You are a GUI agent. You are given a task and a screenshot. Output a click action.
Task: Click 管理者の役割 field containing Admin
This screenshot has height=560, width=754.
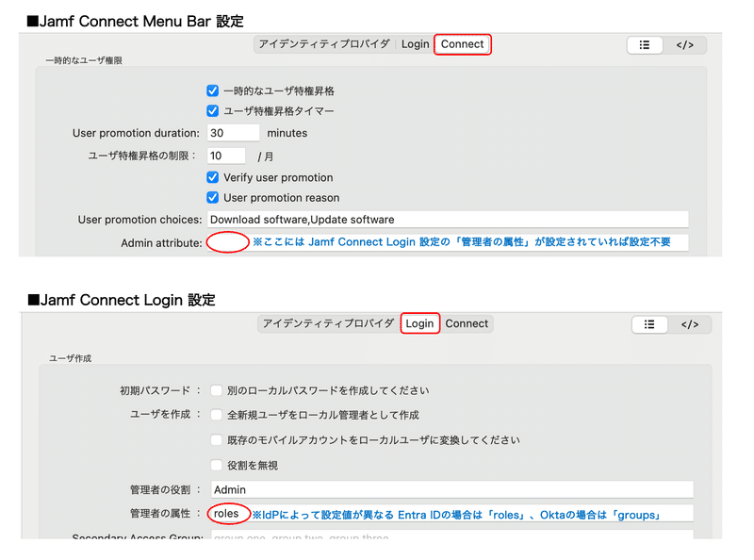tap(452, 489)
